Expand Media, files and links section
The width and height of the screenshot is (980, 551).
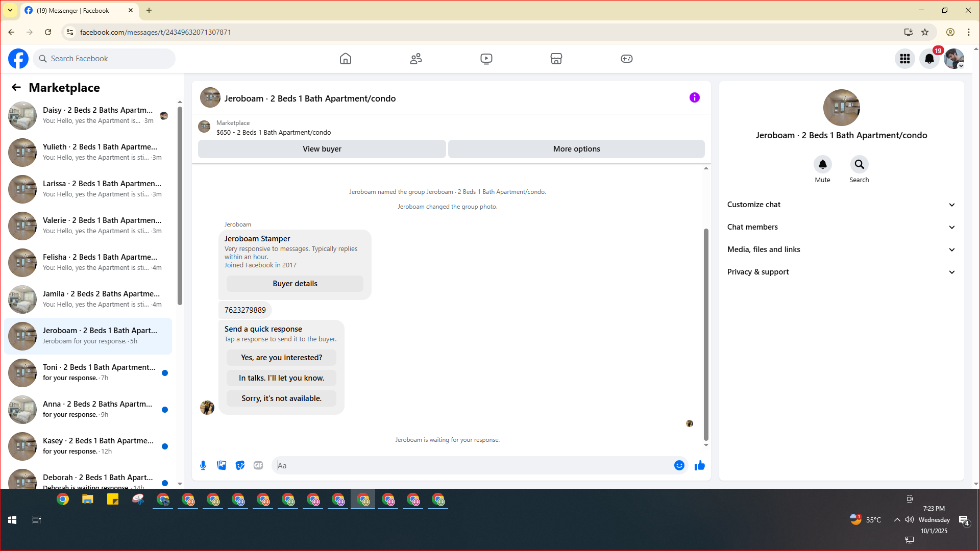click(842, 249)
